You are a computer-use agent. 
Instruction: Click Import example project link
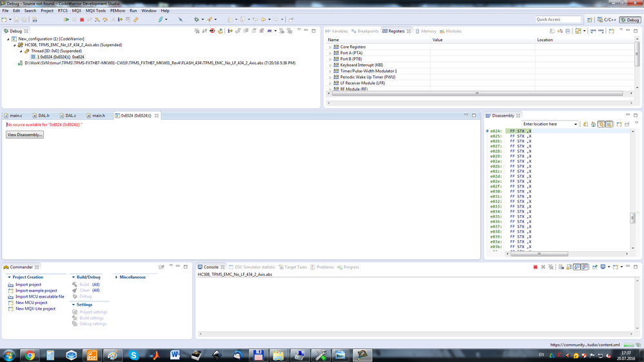36,291
